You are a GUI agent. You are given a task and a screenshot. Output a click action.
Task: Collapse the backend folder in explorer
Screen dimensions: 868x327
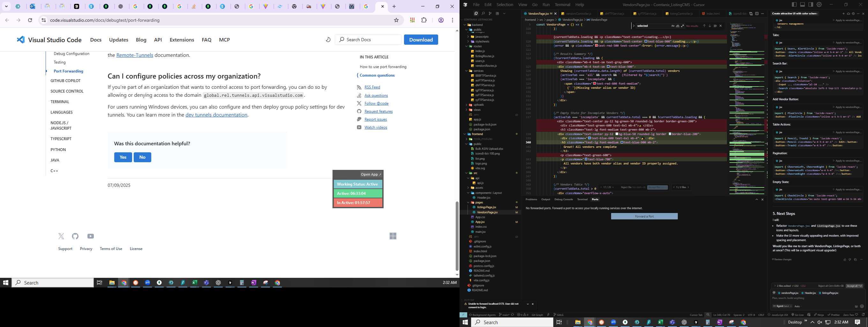pyautogui.click(x=465, y=25)
